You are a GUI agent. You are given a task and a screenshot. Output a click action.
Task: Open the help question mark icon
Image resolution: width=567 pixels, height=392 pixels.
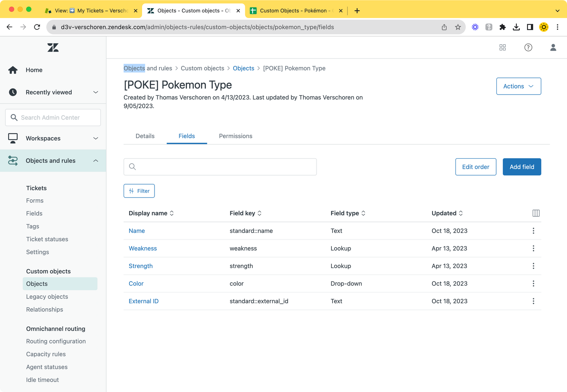tap(528, 47)
